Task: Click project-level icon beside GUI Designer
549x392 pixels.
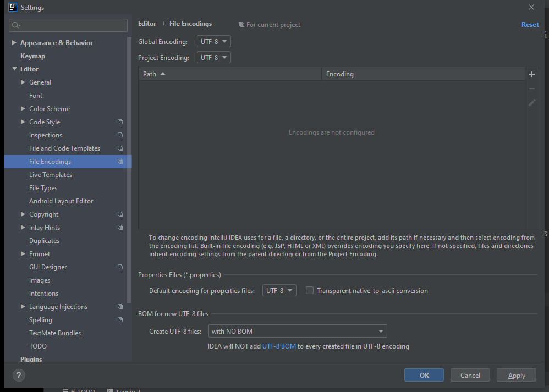Action: pyautogui.click(x=120, y=267)
